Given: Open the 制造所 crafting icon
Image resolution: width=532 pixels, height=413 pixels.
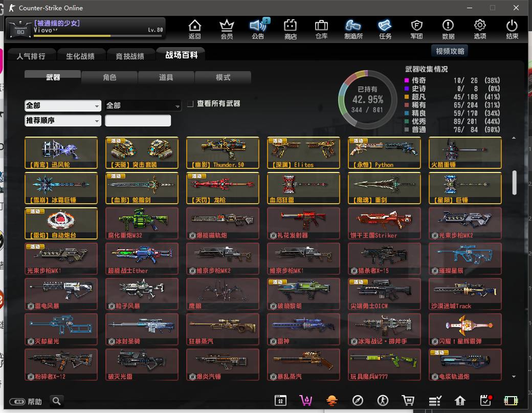Looking at the screenshot, I should (x=353, y=29).
